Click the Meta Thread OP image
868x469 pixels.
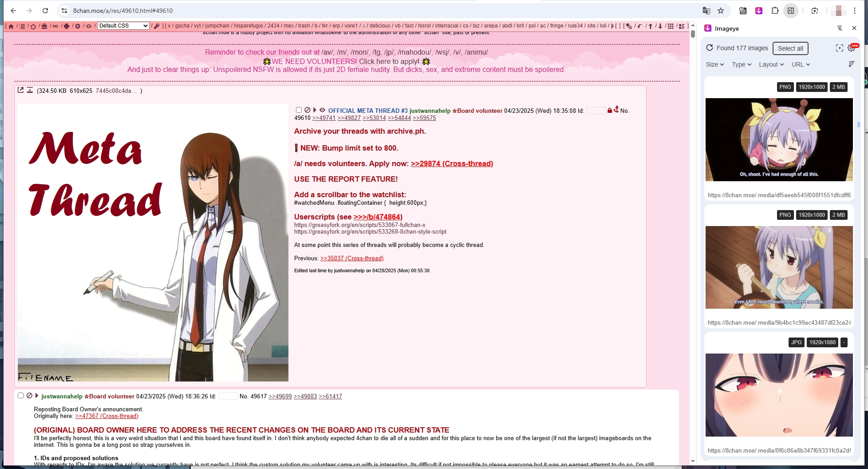point(153,242)
